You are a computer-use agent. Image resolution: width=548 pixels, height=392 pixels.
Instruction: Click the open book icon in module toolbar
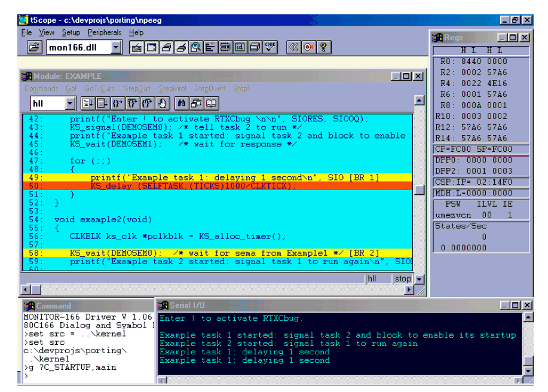coord(211,103)
